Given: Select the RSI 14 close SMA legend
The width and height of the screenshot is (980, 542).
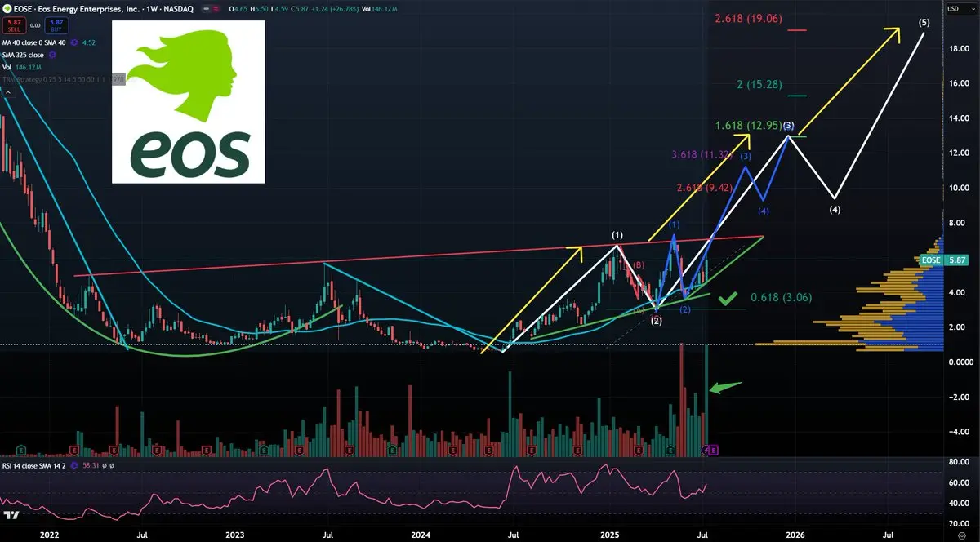Looking at the screenshot, I should click(33, 466).
